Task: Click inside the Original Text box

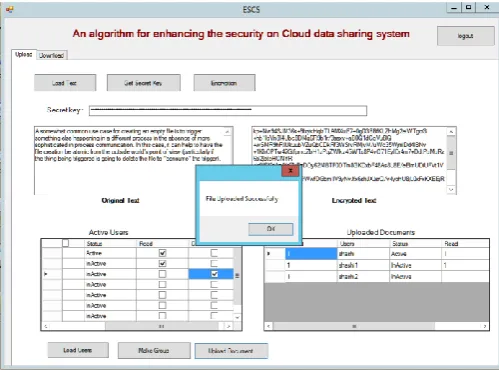Action: pyautogui.click(x=133, y=160)
